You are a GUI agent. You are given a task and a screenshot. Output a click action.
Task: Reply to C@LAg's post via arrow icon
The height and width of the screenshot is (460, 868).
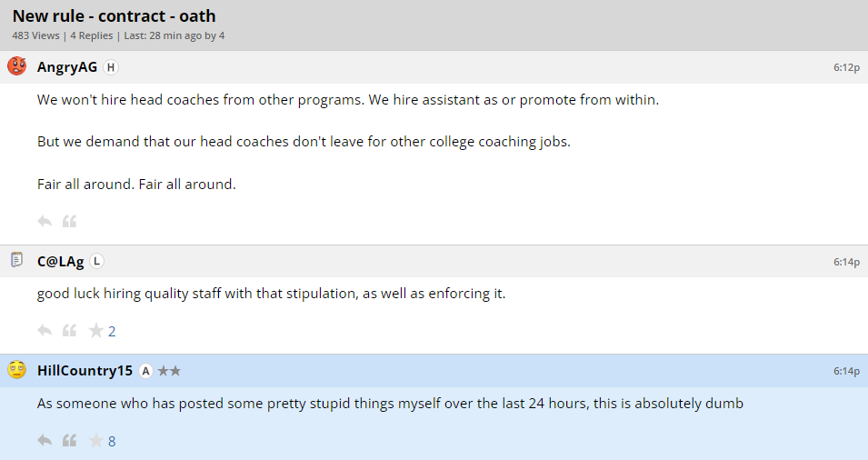pyautogui.click(x=45, y=331)
